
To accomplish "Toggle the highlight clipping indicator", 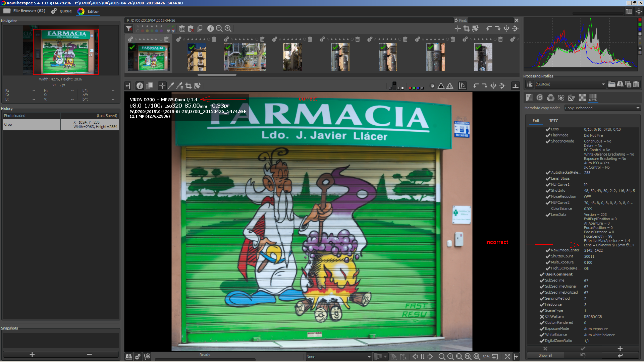I will click(x=450, y=86).
